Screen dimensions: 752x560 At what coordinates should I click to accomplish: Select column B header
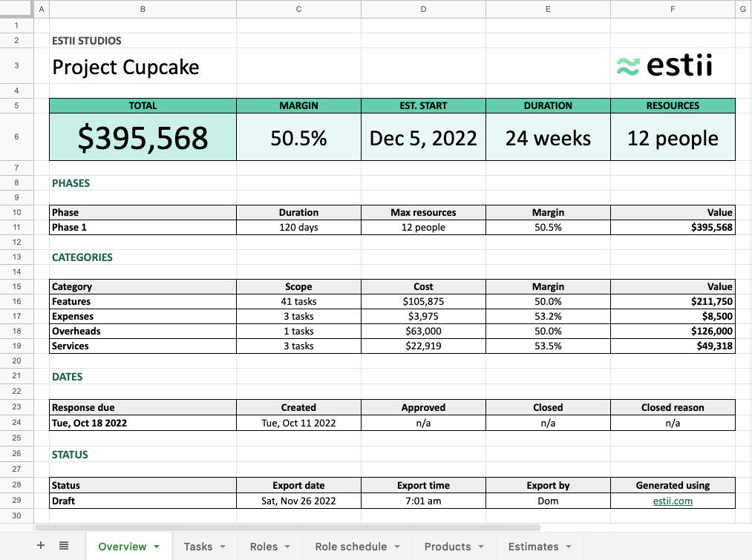click(x=143, y=9)
